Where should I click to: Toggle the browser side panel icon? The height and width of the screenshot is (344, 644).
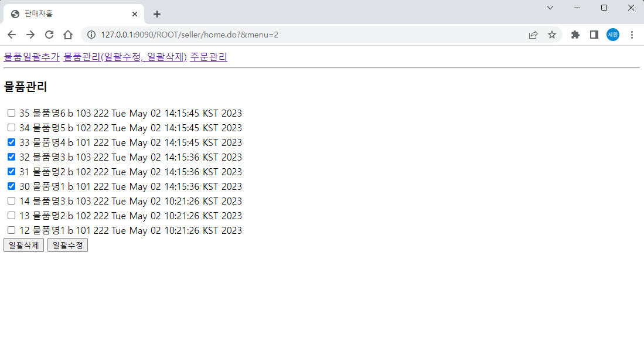(594, 35)
